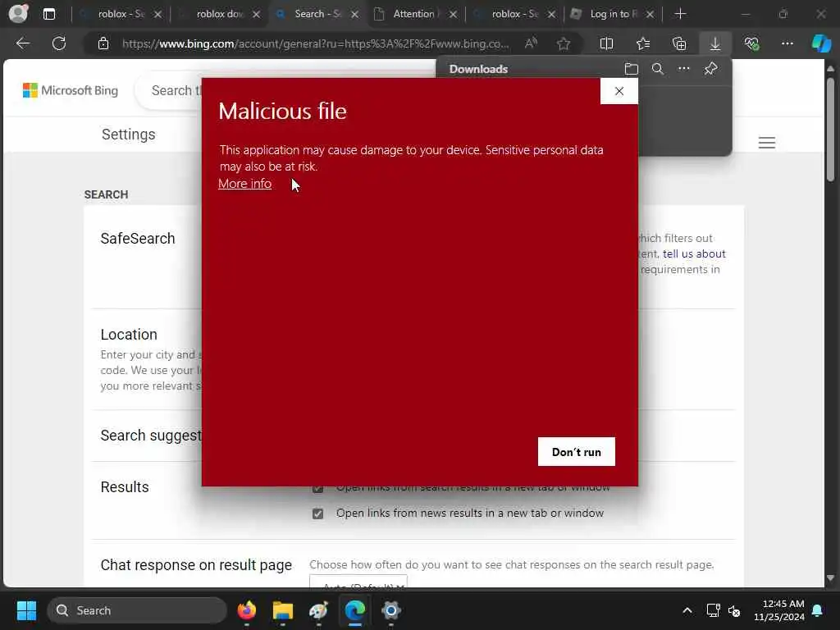Click the page vertical scrollbar thumb
Screen dimensions: 840x630
(830, 130)
